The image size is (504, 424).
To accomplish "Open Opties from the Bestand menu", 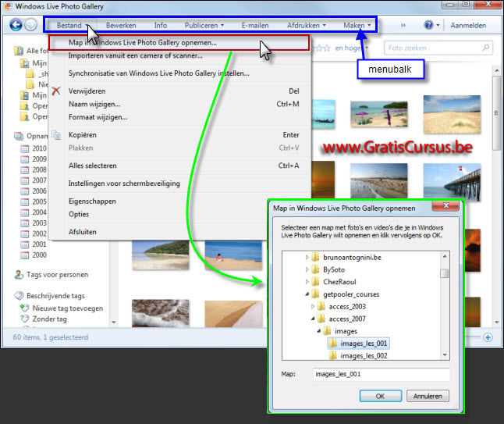I will click(x=79, y=214).
